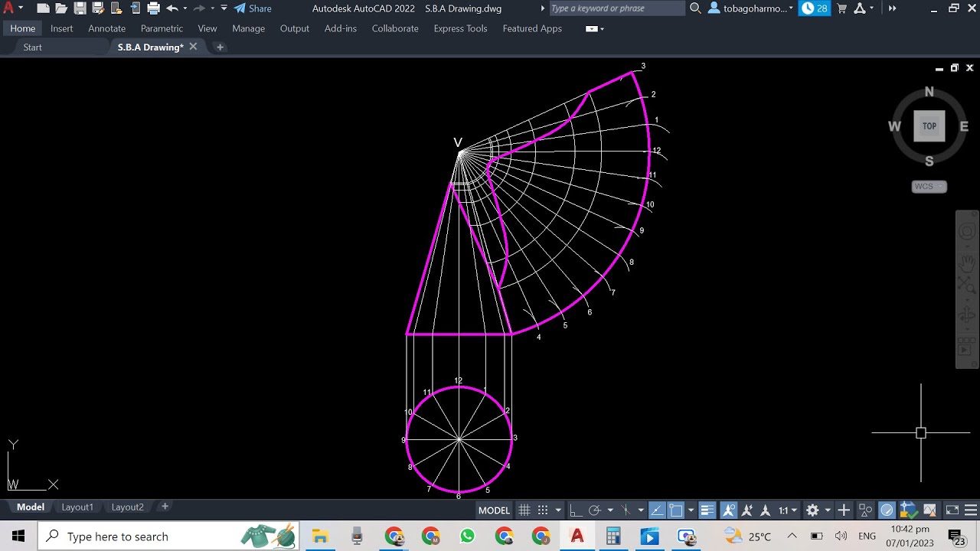Click the Annotation Monitor plus icon
This screenshot has height=551, width=980.
(844, 510)
